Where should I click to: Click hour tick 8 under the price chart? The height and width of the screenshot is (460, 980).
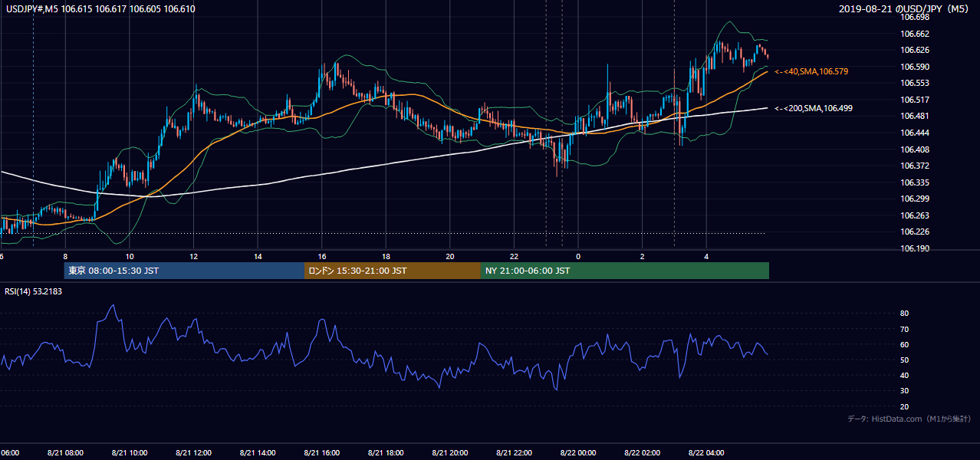tap(65, 257)
